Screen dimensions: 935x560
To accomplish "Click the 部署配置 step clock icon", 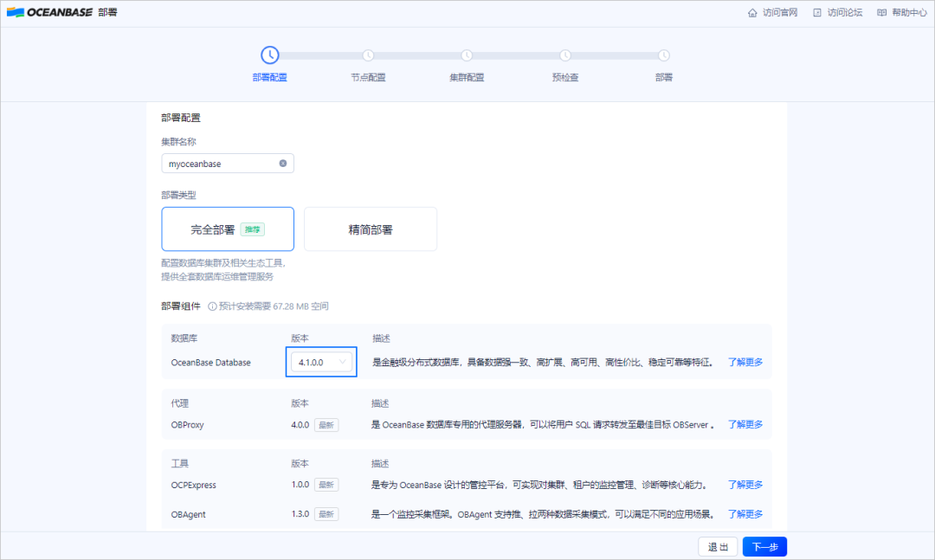I will pyautogui.click(x=269, y=54).
